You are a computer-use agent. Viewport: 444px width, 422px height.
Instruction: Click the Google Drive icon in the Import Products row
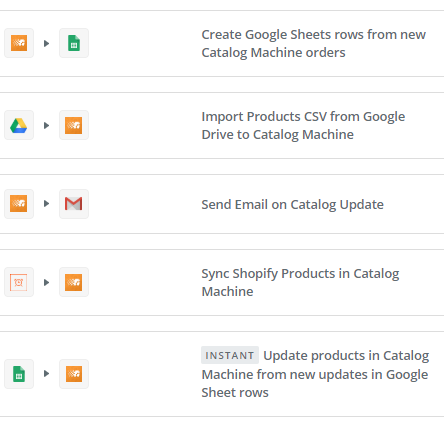tap(19, 125)
